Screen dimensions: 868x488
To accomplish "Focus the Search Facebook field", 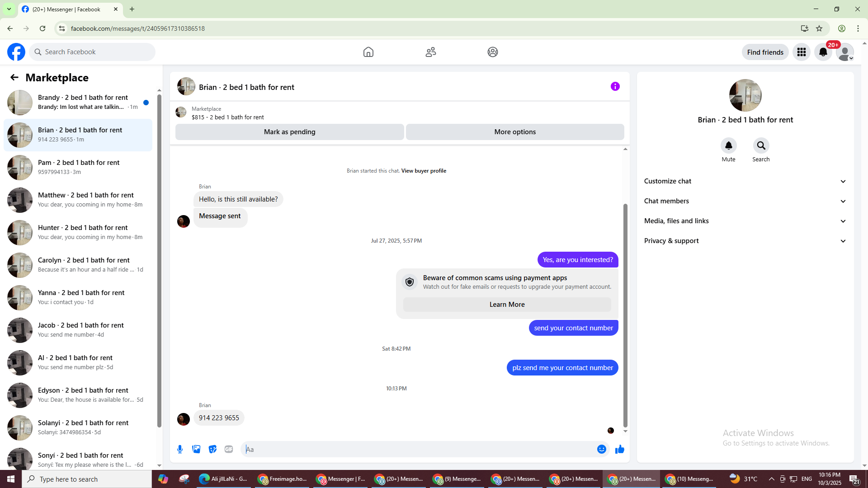I will tap(92, 52).
